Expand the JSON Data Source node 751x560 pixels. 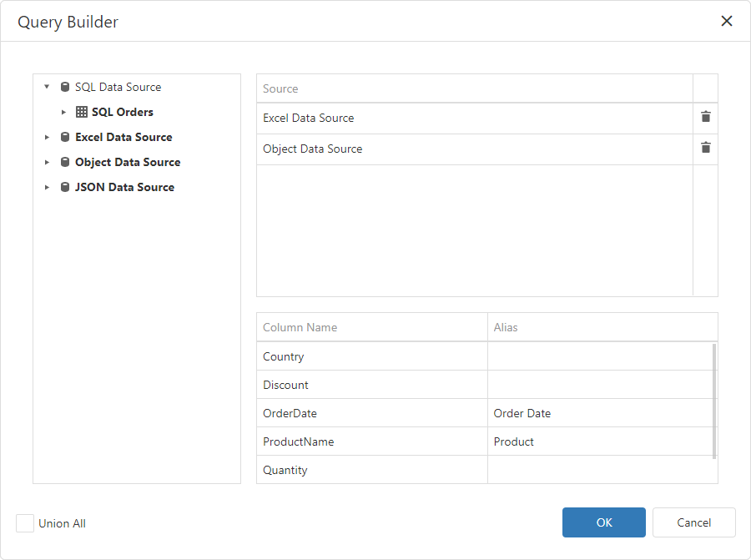pyautogui.click(x=47, y=187)
